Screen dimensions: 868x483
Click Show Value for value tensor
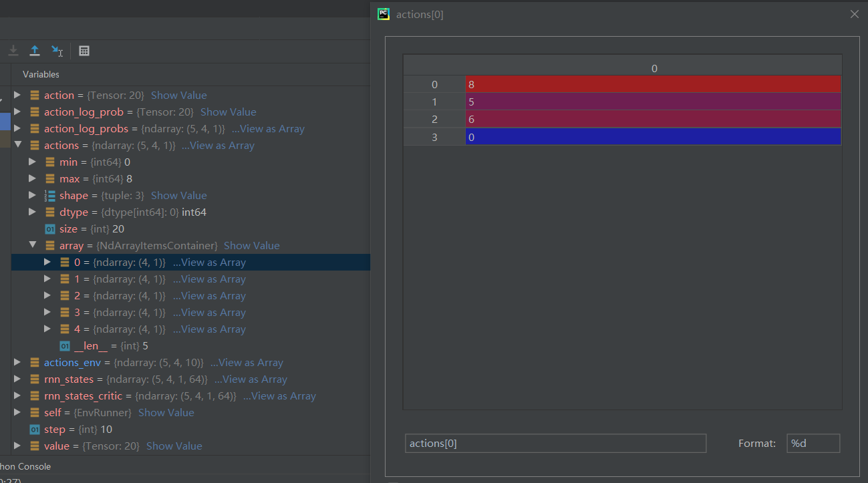pos(174,446)
